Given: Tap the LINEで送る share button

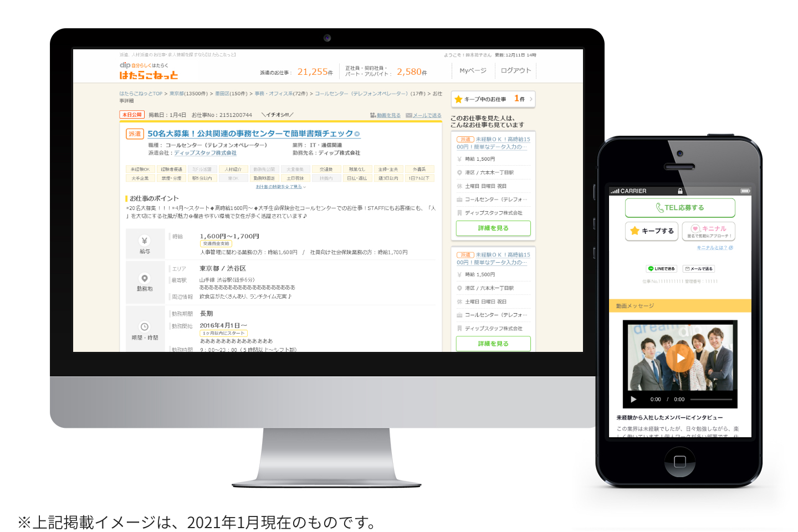Looking at the screenshot, I should coord(662,269).
